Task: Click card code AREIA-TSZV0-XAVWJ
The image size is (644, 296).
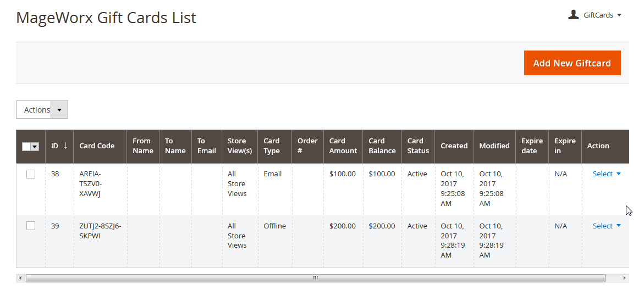Action: (91, 183)
